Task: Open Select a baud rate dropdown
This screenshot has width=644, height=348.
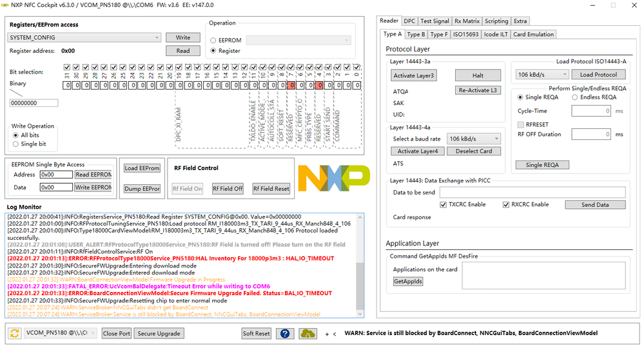Action: [x=474, y=139]
